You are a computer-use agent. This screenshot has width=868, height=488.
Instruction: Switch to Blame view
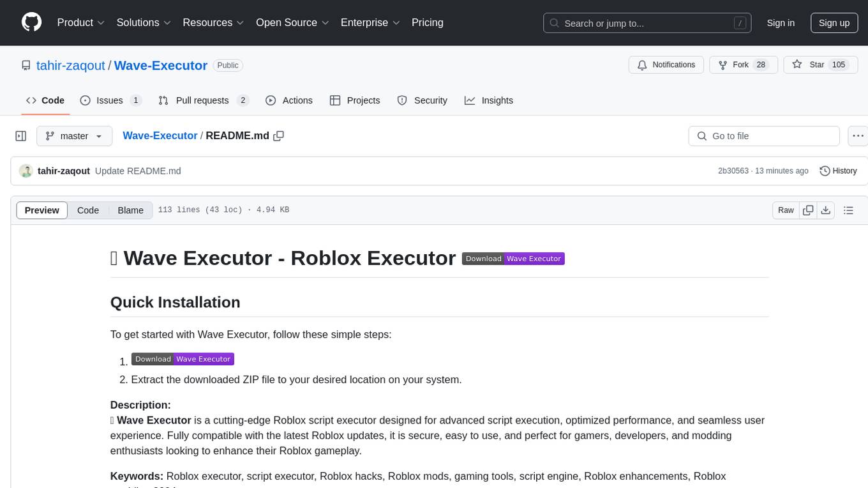131,210
